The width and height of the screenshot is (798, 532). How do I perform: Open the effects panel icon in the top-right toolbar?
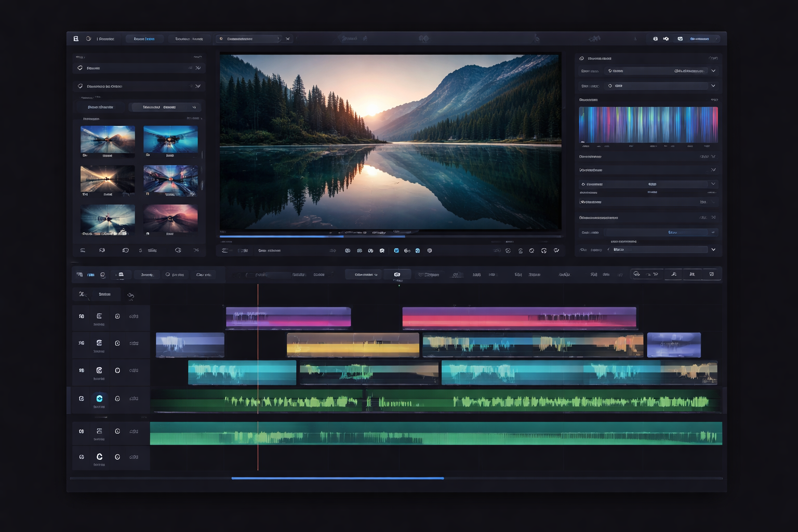680,38
